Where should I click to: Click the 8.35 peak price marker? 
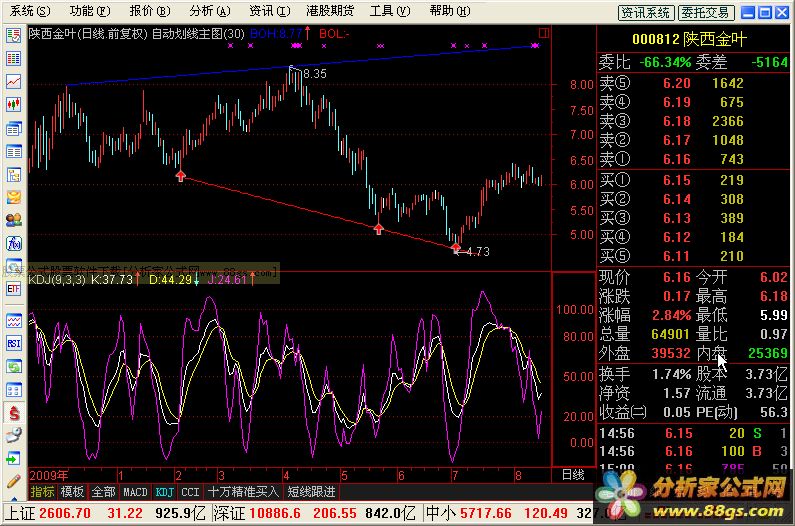315,74
